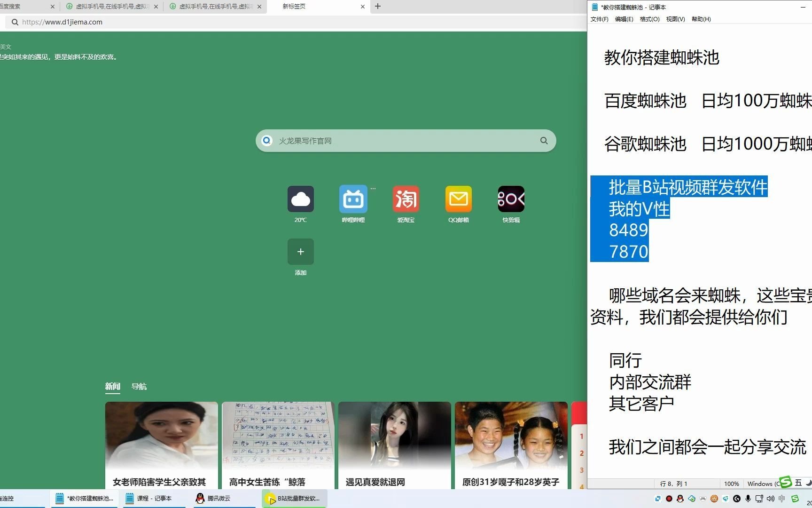Click the microphone tray icon
The width and height of the screenshot is (812, 508).
pos(748,499)
